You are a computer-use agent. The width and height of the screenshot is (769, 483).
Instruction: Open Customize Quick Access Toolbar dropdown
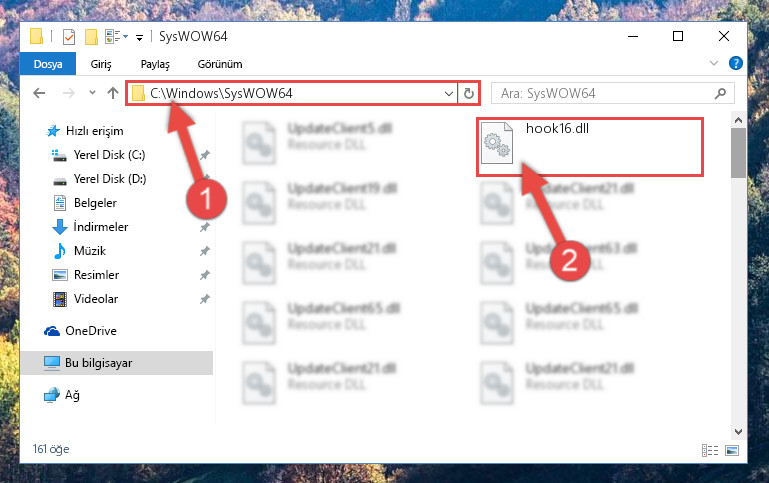(x=139, y=37)
